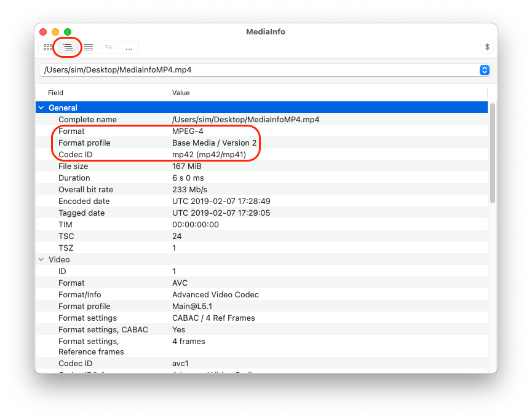The height and width of the screenshot is (419, 532).
Task: Select the mp42 (mp42/mp41) Codec ID value
Action: click(209, 155)
